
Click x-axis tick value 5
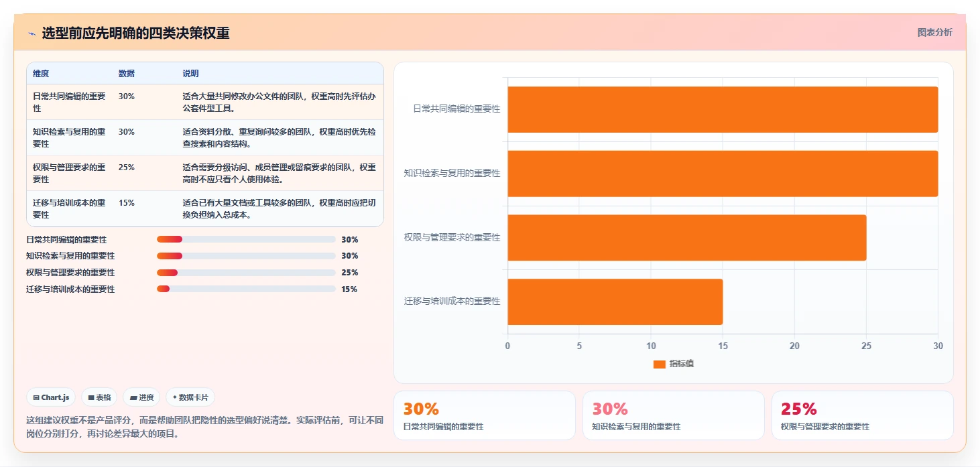pyautogui.click(x=579, y=346)
